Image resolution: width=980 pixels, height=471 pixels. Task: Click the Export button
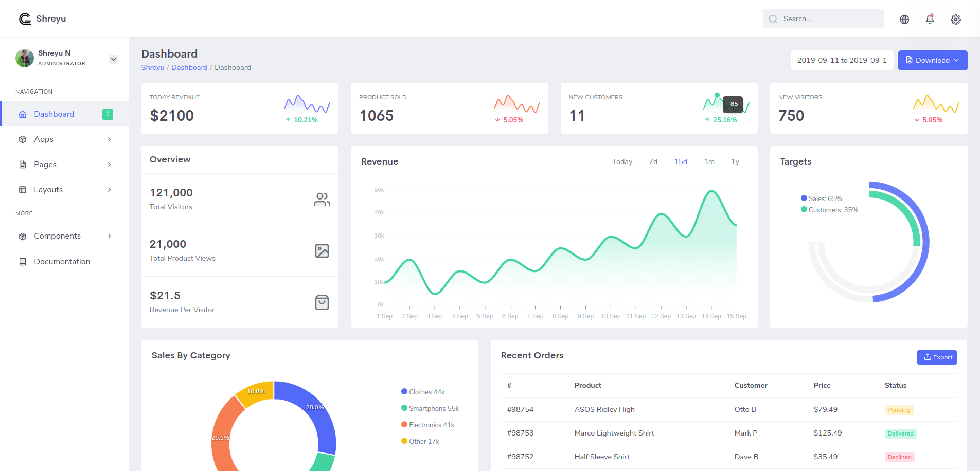tap(937, 357)
